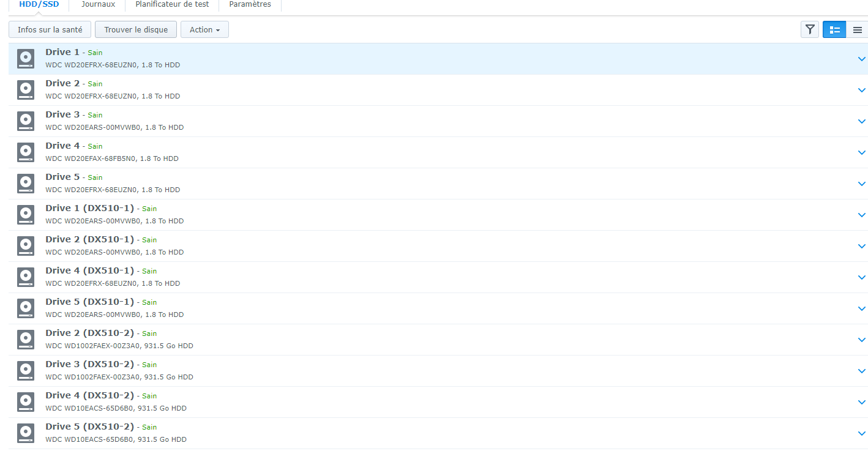Open the Planificateur de test tab
The image size is (868, 462).
[x=172, y=5]
